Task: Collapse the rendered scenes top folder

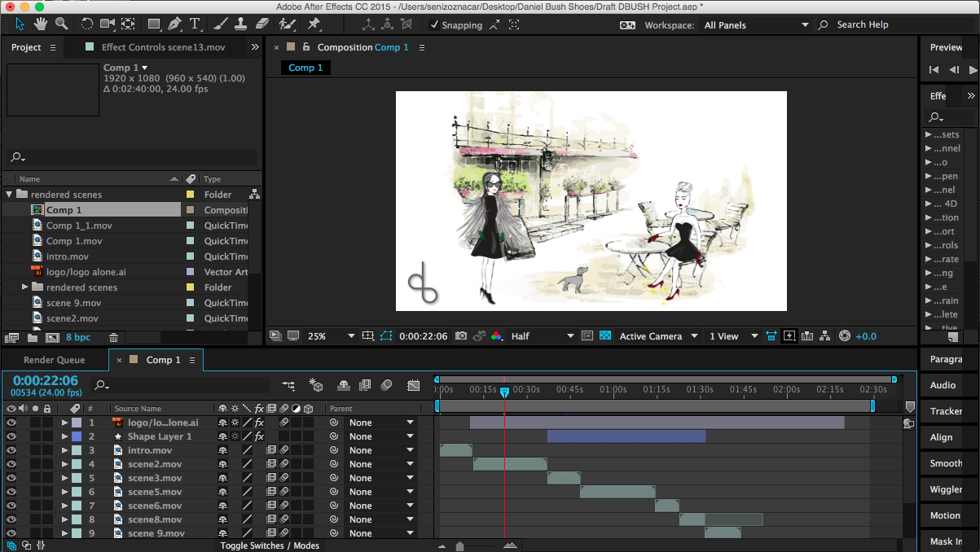Action: click(9, 195)
